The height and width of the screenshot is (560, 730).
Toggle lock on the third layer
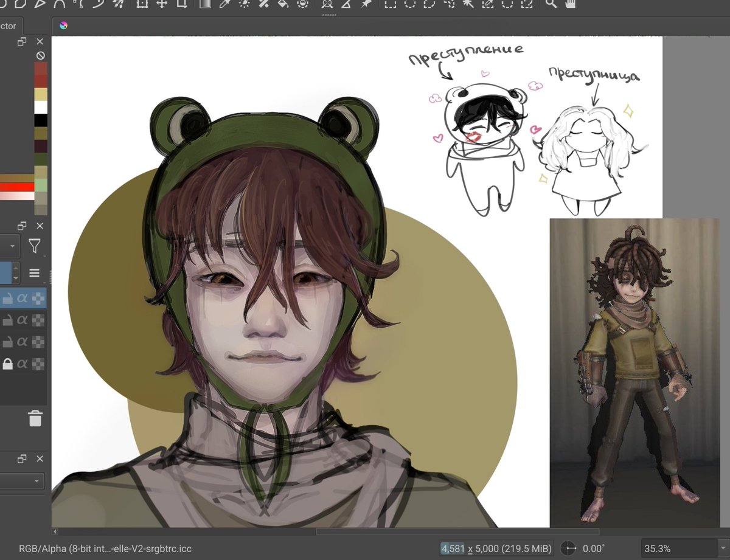[x=7, y=341]
